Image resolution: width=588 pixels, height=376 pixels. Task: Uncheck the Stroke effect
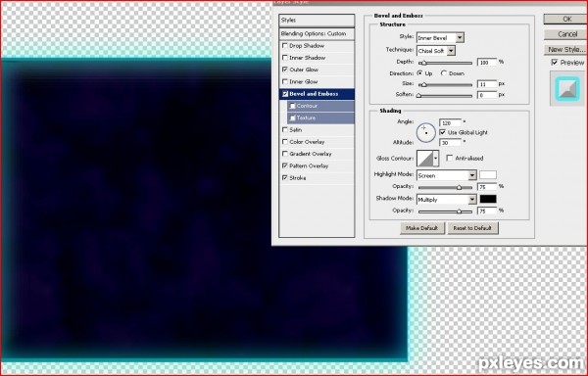point(284,178)
